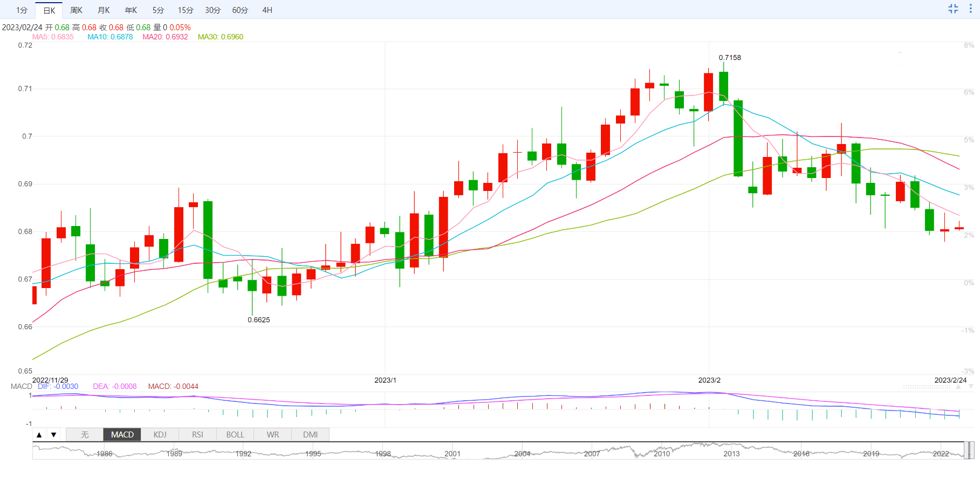Image resolution: width=980 pixels, height=479 pixels.
Task: Click the 0.6625 low price label
Action: (x=259, y=320)
